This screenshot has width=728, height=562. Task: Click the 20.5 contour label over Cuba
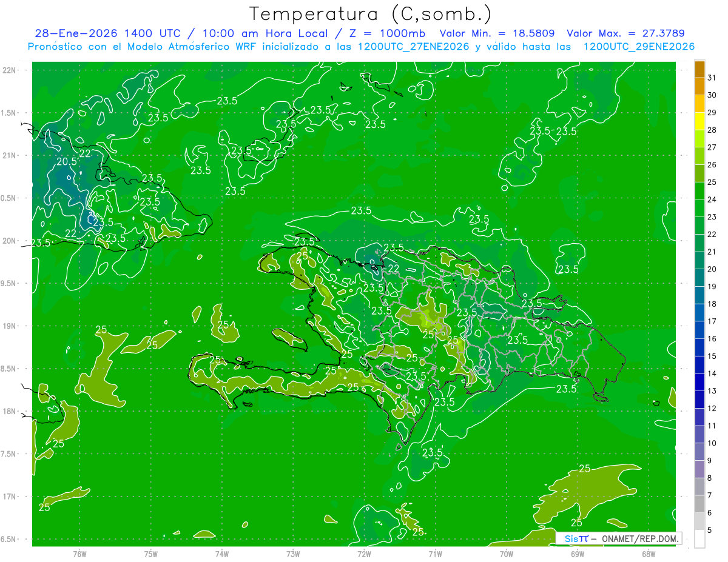coord(67,162)
